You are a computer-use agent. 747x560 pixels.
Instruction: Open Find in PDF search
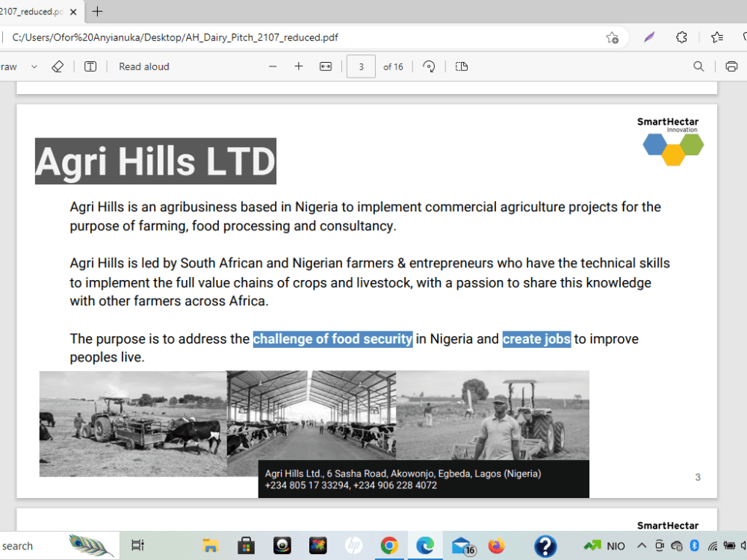(x=698, y=66)
